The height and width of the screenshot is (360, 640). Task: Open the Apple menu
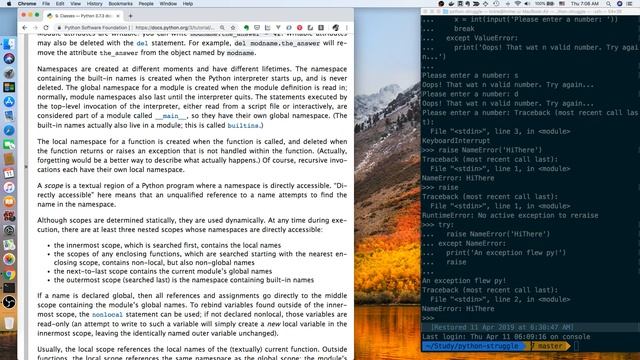(9, 4)
